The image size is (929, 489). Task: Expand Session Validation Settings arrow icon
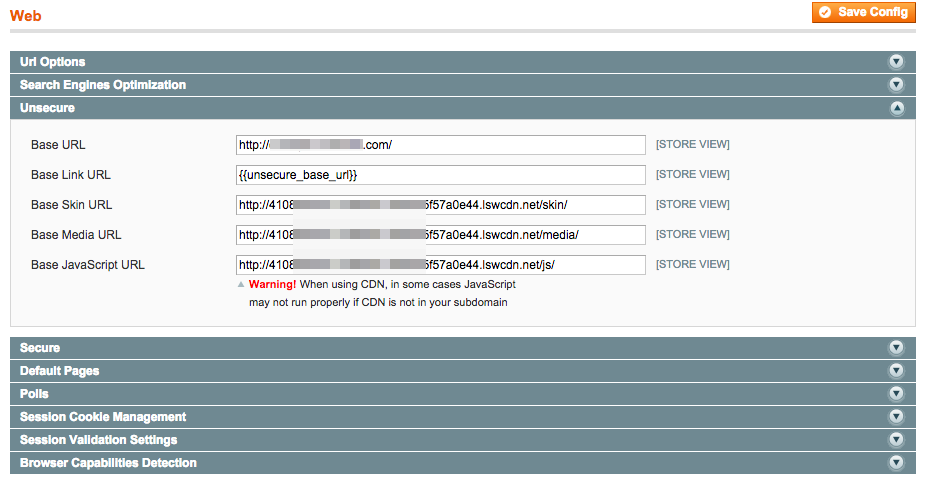pyautogui.click(x=896, y=440)
